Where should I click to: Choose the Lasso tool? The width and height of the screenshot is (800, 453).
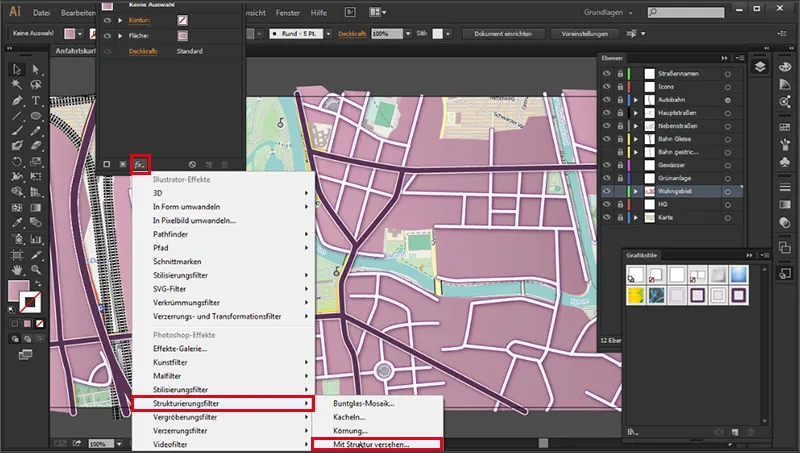36,84
